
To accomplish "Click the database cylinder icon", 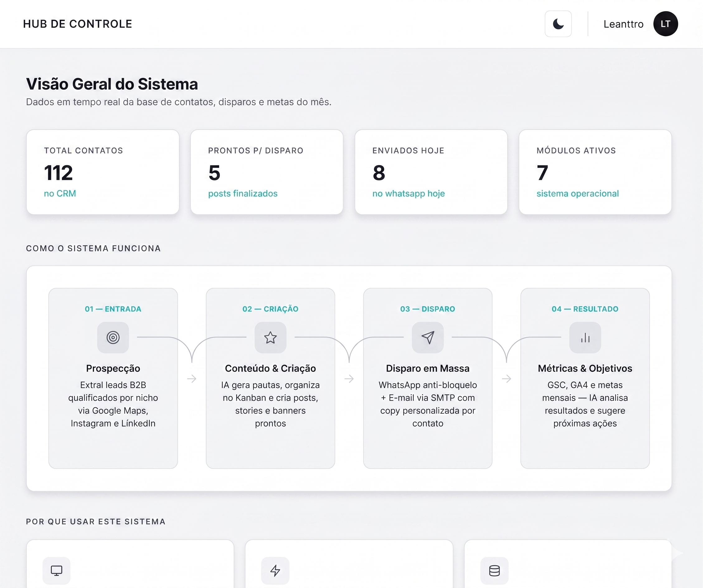I will pyautogui.click(x=494, y=570).
